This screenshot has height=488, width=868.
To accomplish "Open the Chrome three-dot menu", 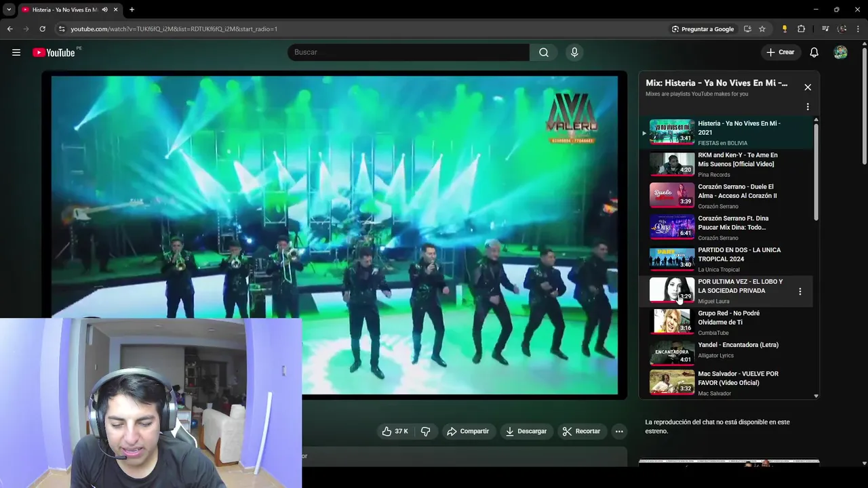I will point(859,29).
